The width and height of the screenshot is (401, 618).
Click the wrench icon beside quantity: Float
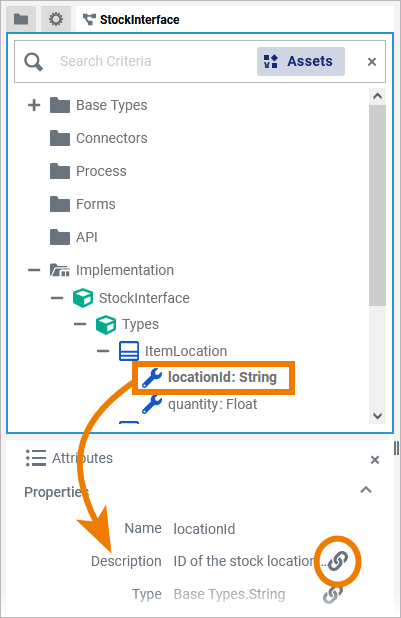coord(152,404)
